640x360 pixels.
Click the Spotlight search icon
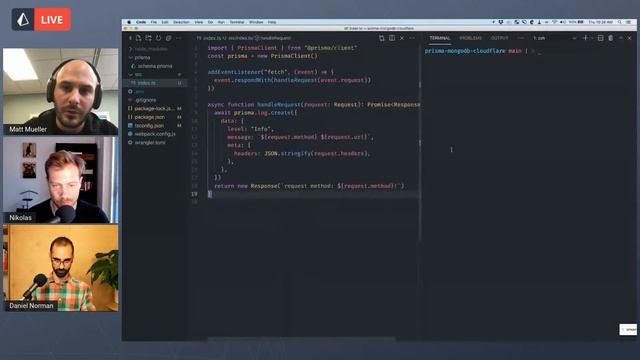tap(620, 22)
